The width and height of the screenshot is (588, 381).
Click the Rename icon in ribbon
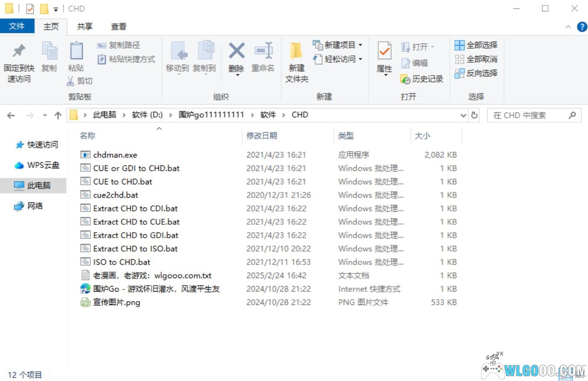tap(263, 51)
